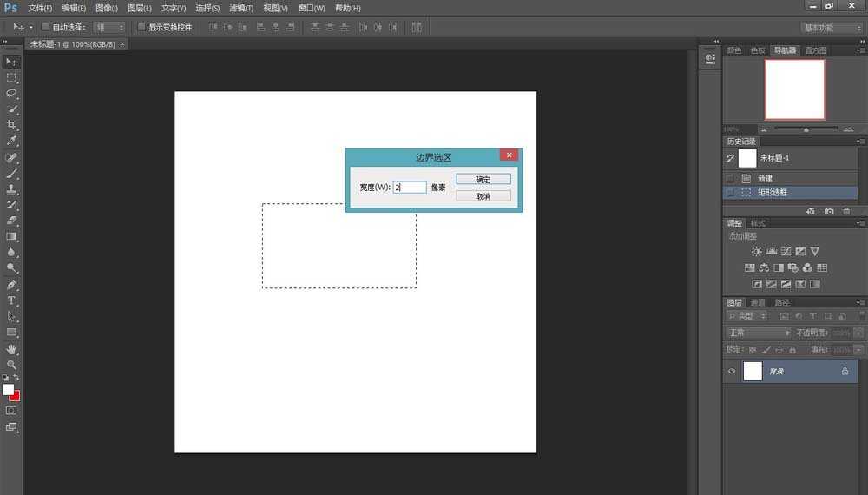The image size is (868, 495).
Task: Pick the Eyedropper tool
Action: [12, 141]
